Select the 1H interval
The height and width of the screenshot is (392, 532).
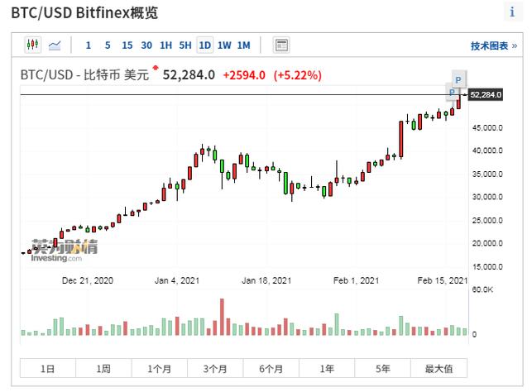coord(166,45)
